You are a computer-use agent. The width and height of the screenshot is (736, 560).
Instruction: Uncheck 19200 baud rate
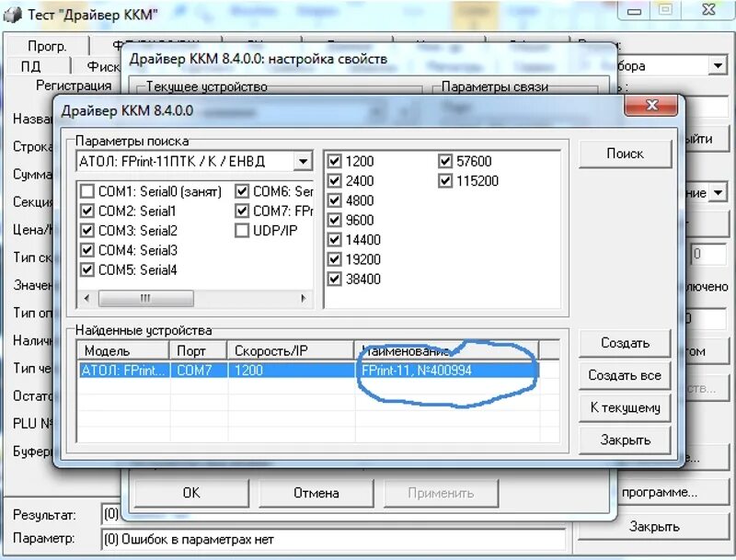coord(334,259)
